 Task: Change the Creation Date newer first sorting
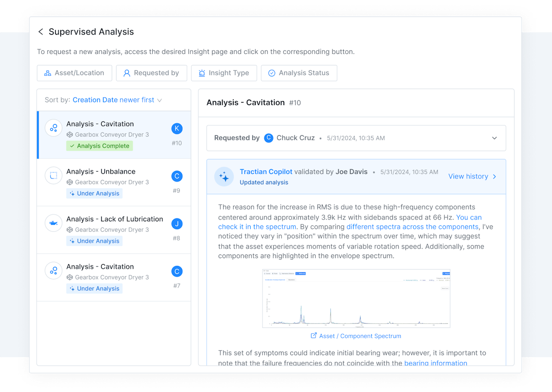pos(117,100)
